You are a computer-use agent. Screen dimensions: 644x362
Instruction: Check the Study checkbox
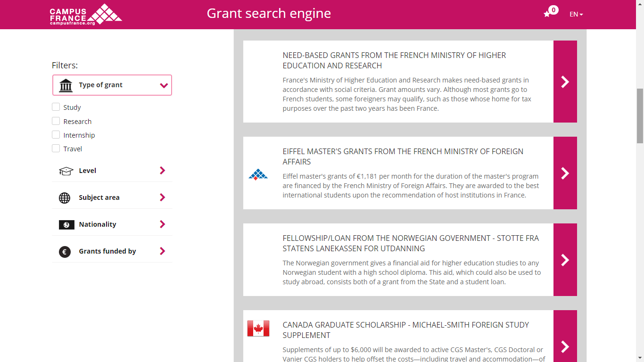(56, 107)
